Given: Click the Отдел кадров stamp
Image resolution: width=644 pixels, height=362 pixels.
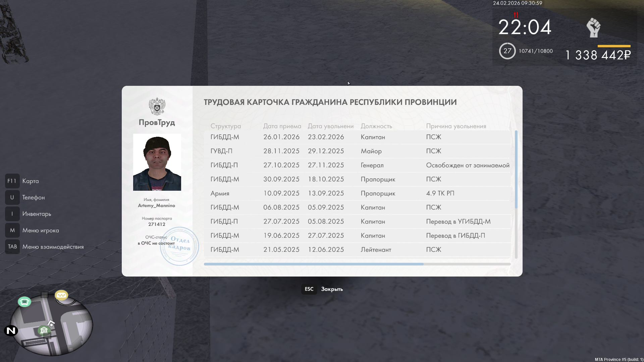Looking at the screenshot, I should click(179, 246).
